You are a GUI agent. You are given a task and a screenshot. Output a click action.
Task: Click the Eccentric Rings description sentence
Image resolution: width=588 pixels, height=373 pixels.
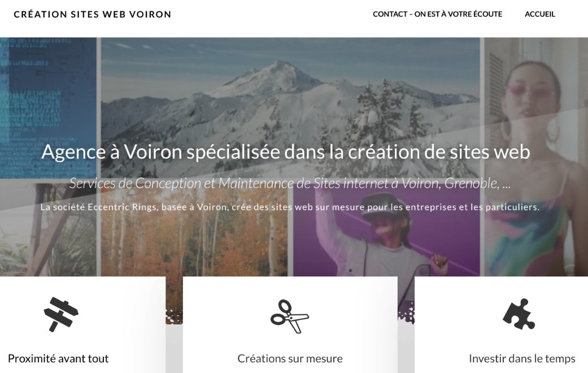pyautogui.click(x=290, y=207)
